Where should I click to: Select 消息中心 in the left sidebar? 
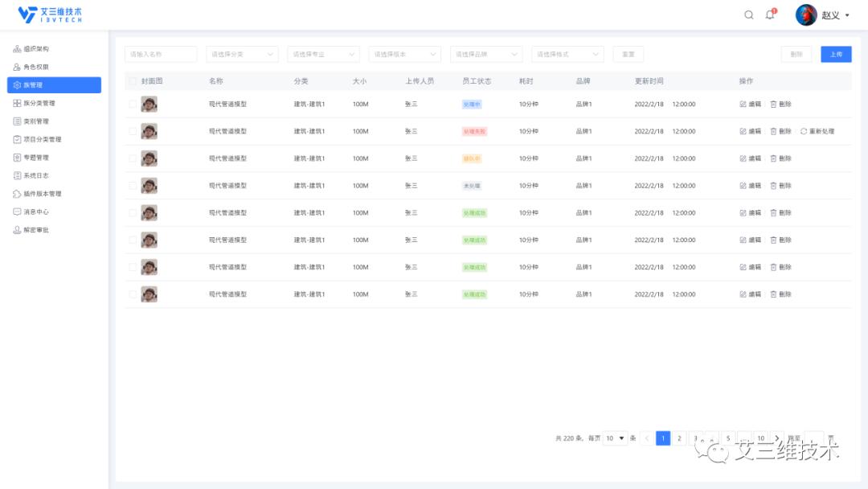(x=36, y=212)
